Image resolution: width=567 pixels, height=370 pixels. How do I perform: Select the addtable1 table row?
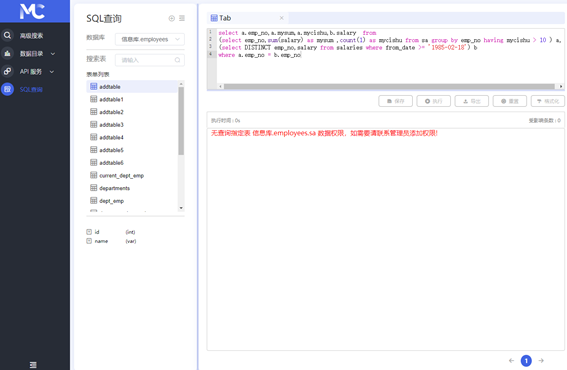click(132, 99)
